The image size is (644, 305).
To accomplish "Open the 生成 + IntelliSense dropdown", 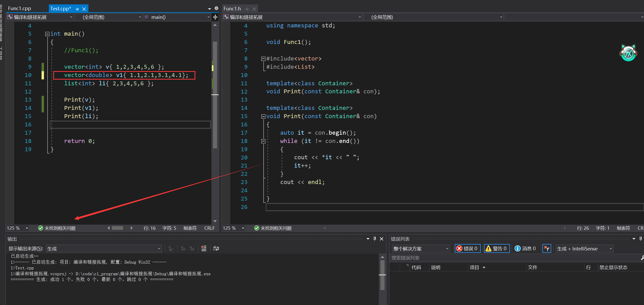I will pyautogui.click(x=584, y=248).
